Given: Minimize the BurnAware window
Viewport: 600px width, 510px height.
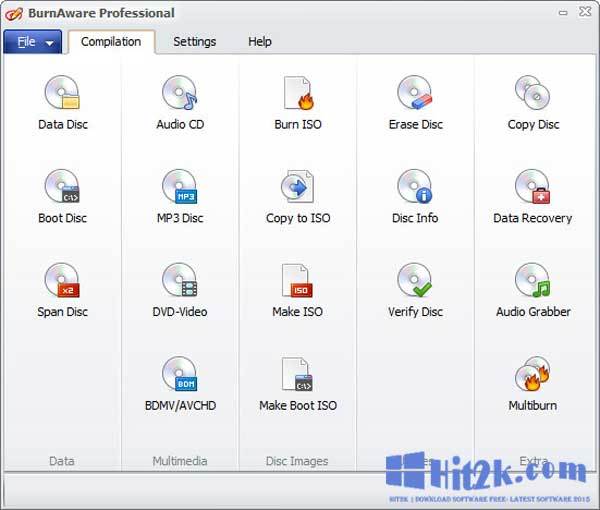Looking at the screenshot, I should coord(563,13).
